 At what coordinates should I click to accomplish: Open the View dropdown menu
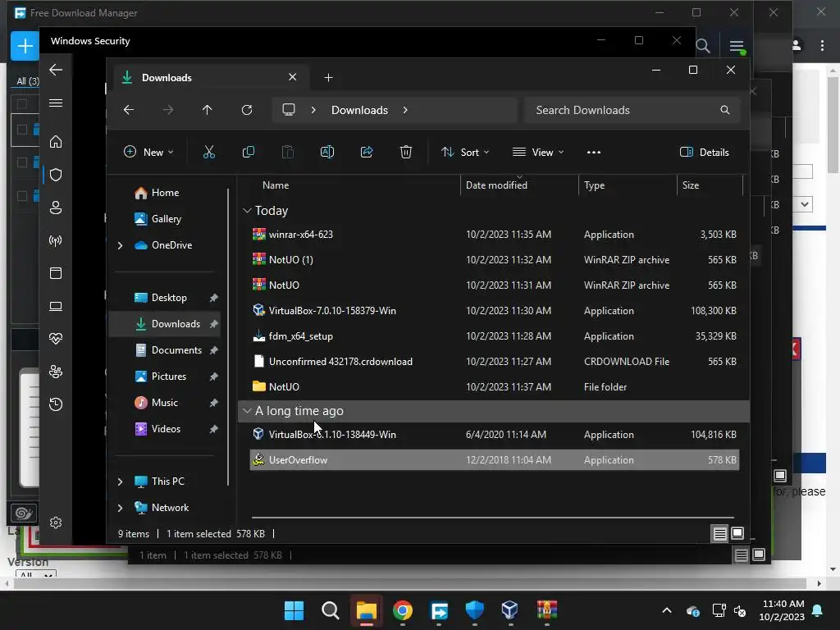538,152
